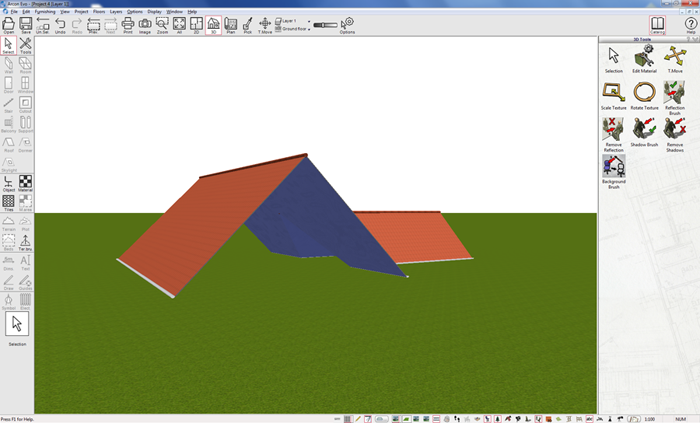Activate T.Move in the top toolbar
The height and width of the screenshot is (423, 700).
(265, 25)
